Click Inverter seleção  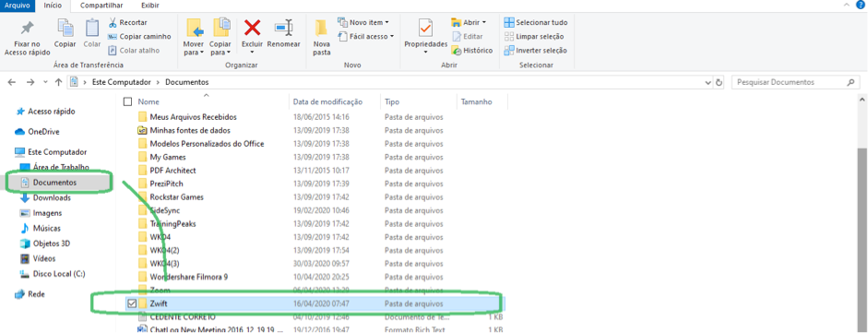(x=536, y=51)
